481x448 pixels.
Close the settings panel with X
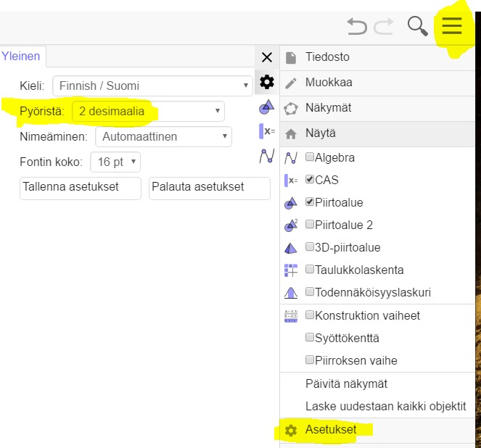point(267,57)
